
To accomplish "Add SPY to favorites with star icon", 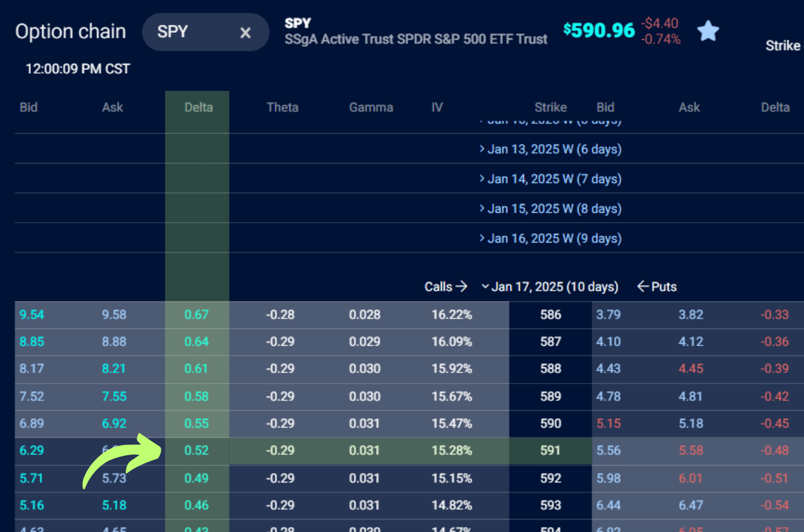I will [708, 31].
